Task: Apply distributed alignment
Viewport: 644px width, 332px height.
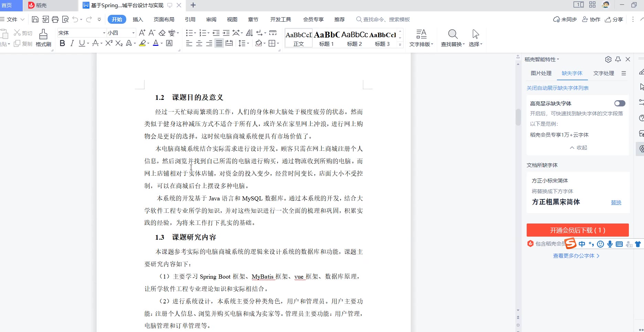Action: point(229,43)
